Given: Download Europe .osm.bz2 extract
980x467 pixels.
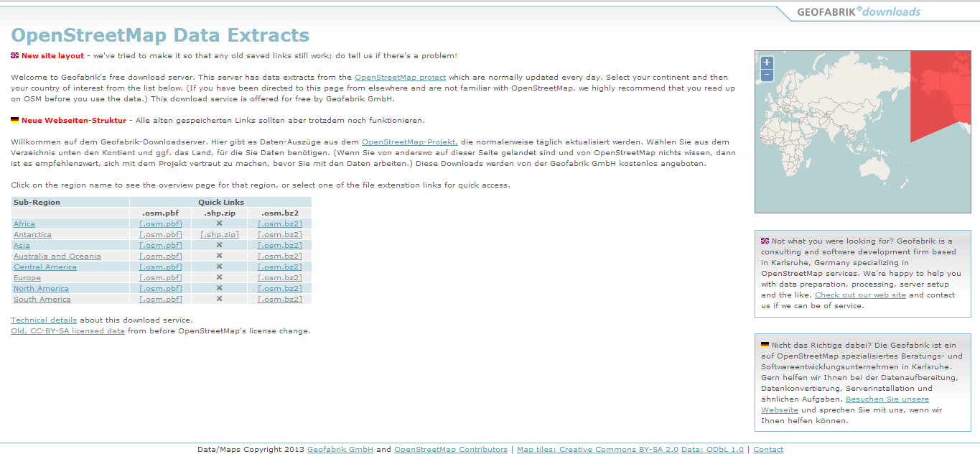Looking at the screenshot, I should (279, 278).
